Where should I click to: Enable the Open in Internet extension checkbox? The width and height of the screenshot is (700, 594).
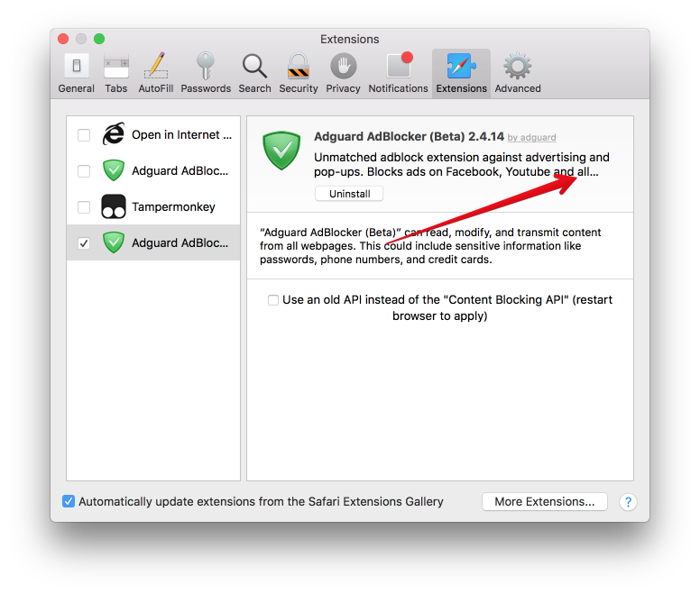pos(84,134)
